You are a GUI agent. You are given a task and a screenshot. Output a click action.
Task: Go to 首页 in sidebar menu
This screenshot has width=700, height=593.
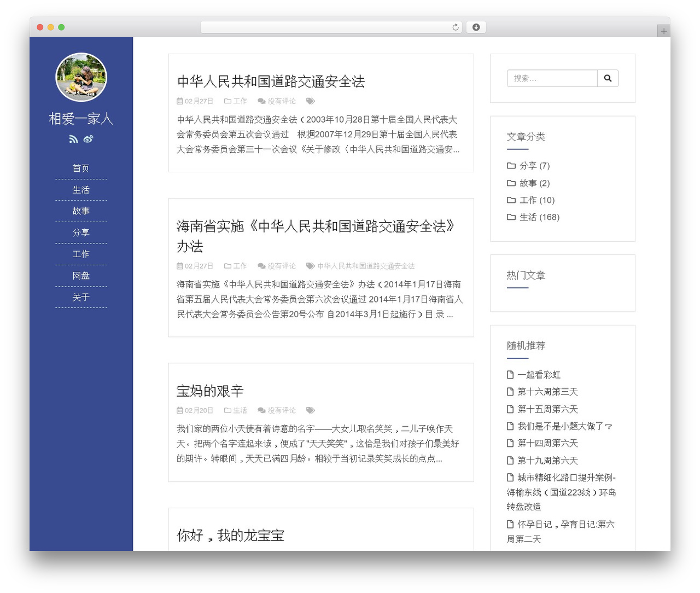[81, 168]
